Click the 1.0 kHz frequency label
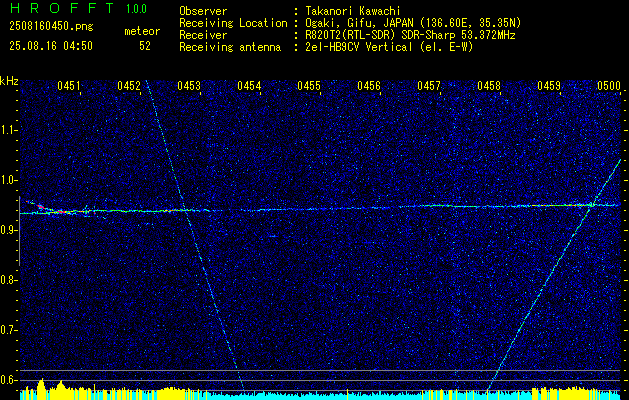 click(6, 180)
